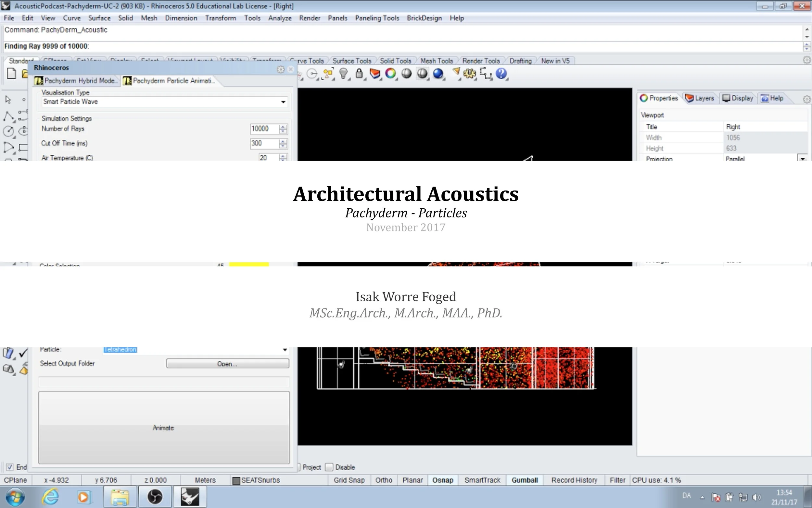
Task: Click the blue Render sphere icon
Action: coord(438,73)
